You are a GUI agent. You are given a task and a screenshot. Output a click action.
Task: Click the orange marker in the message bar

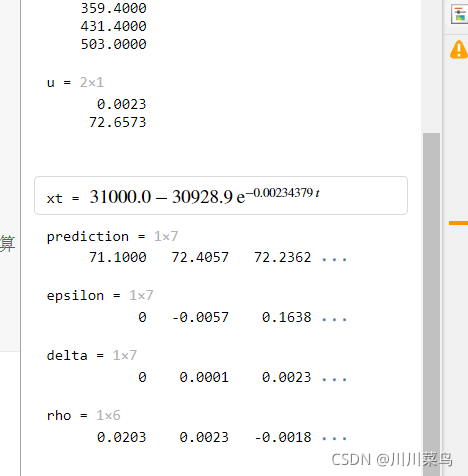[x=458, y=223]
